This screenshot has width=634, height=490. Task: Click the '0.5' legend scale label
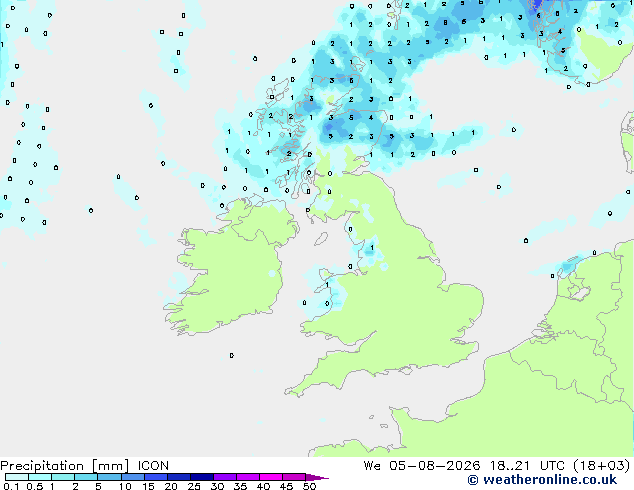coord(35,486)
